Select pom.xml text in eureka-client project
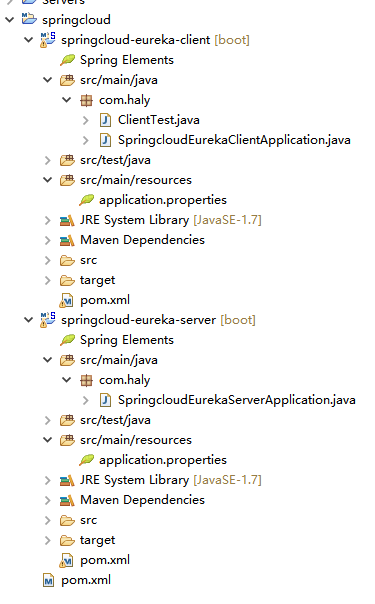The image size is (375, 604). pos(105,300)
